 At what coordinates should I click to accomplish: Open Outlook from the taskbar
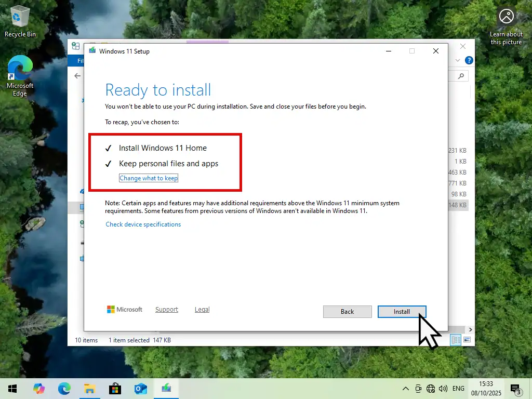pos(140,389)
